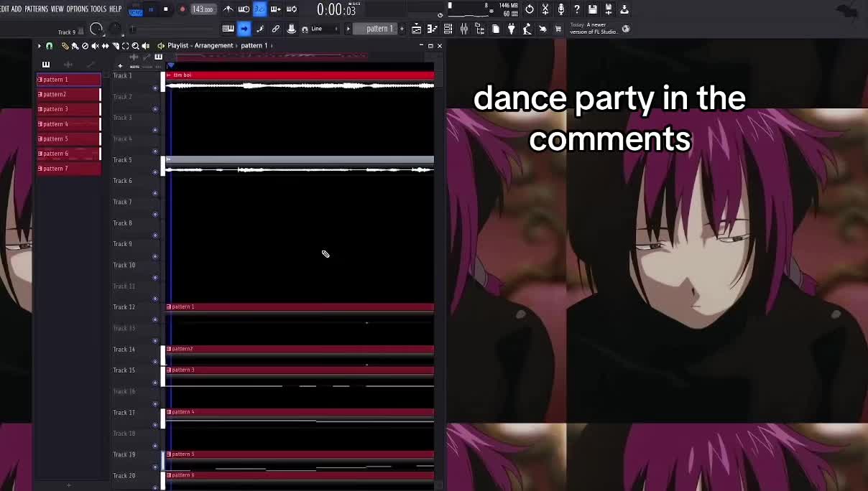Choose the Select tool in playlist toolbar

125,46
